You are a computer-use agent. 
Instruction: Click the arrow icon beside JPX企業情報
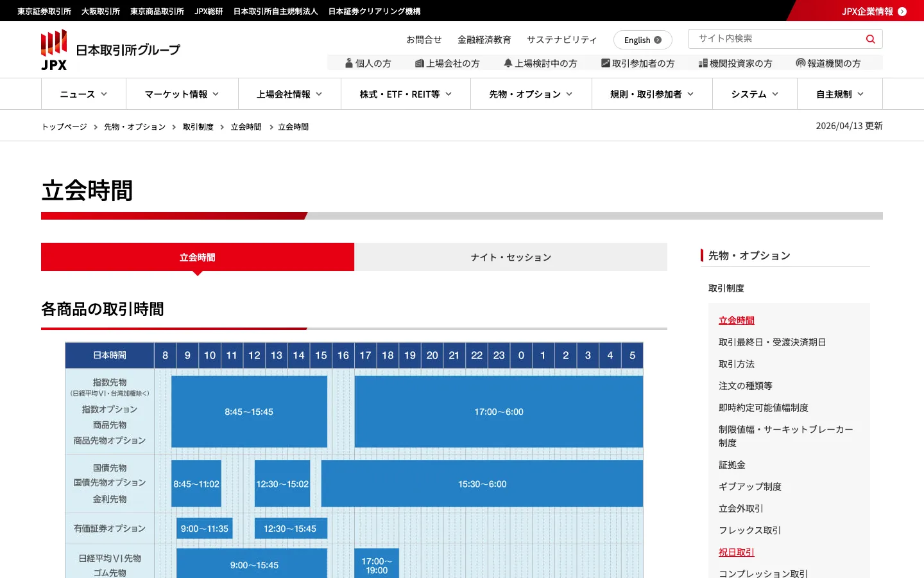click(902, 12)
